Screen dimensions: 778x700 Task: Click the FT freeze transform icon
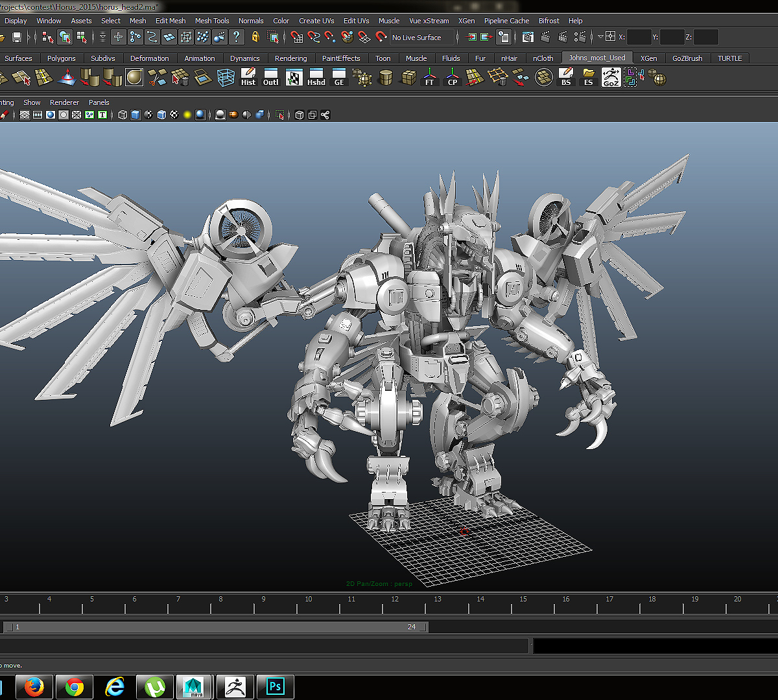point(430,78)
